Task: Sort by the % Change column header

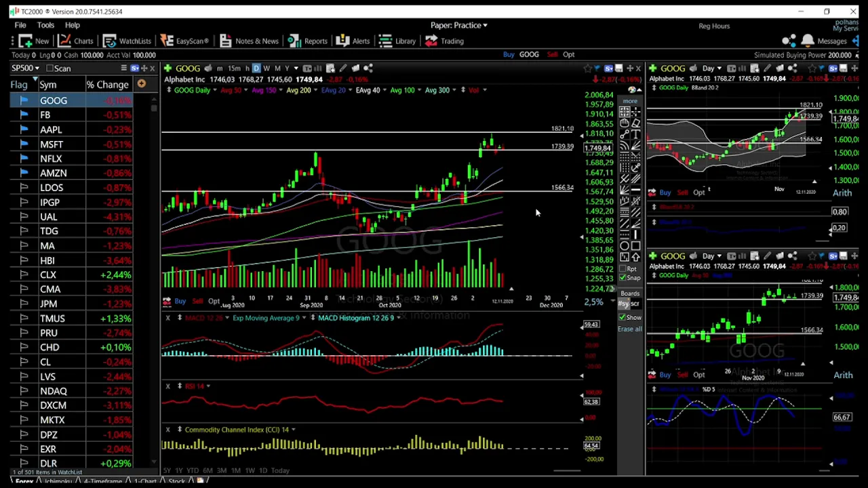Action: pos(107,85)
